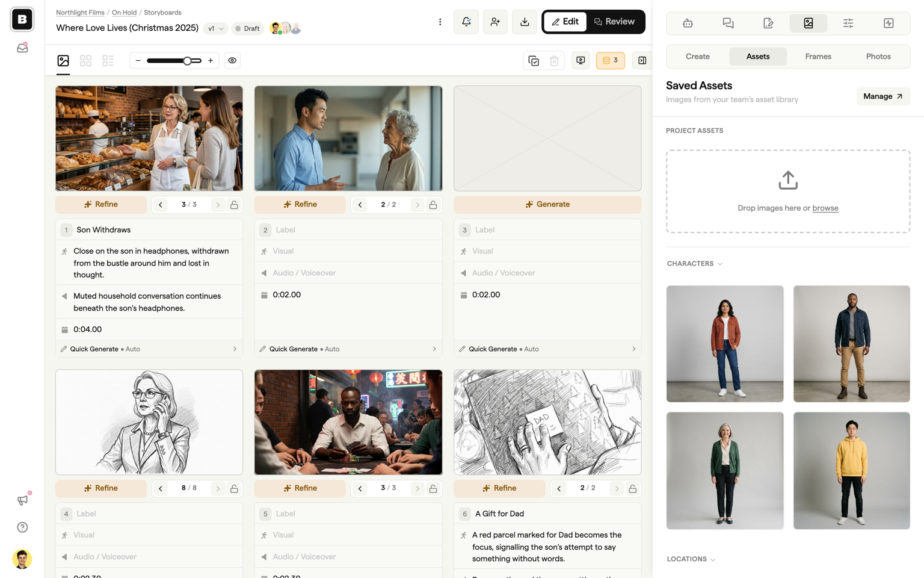Screen dimensions: 924x578
Task: Open the help question mark icon
Action: (22, 527)
